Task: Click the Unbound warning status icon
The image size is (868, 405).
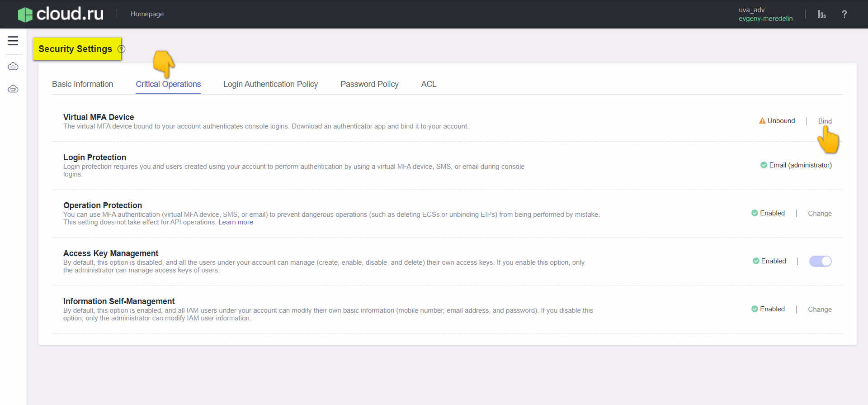Action: [762, 121]
